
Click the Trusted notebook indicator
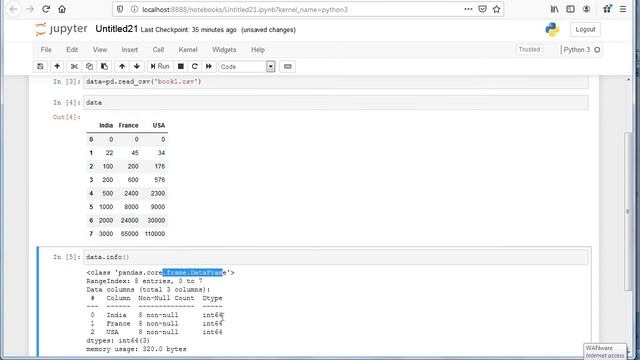point(529,49)
